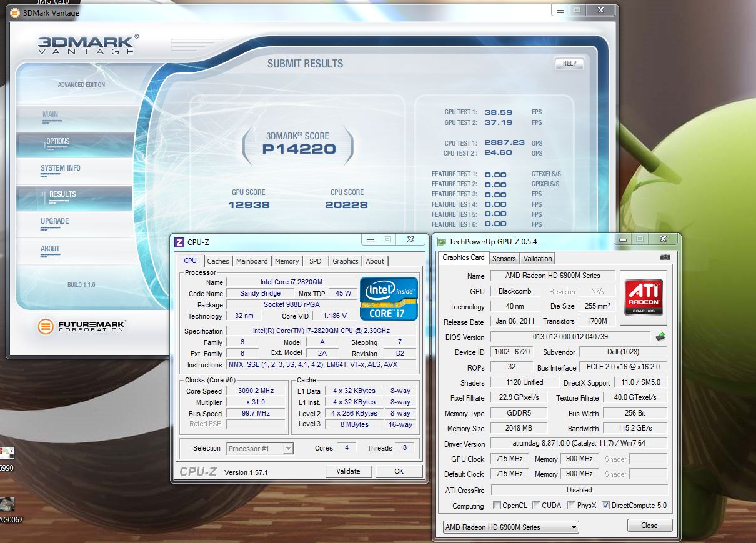Click the Validate button in CPU-Z
Screen dimensions: 756x543
pyautogui.click(x=348, y=471)
